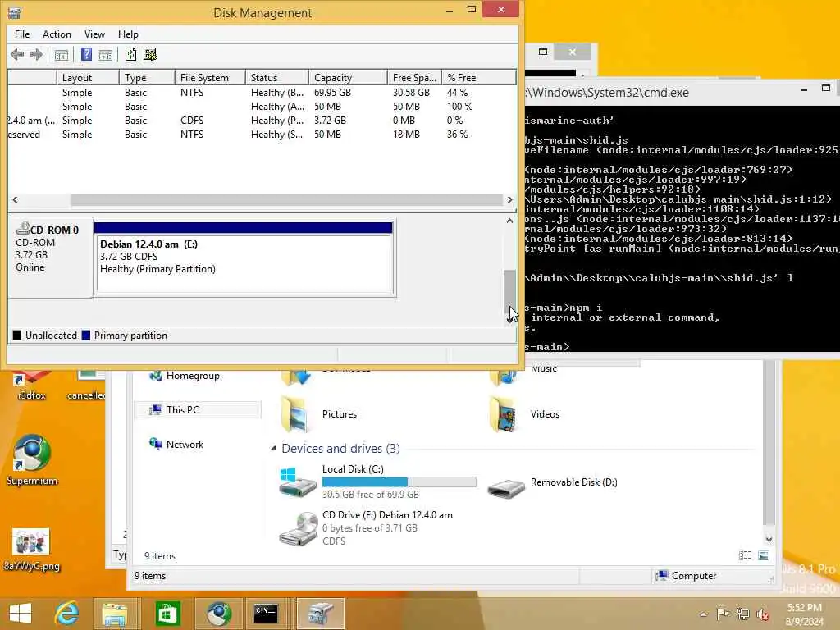
Task: Open the taskbar clock showing 5:52 PM
Action: 804,614
